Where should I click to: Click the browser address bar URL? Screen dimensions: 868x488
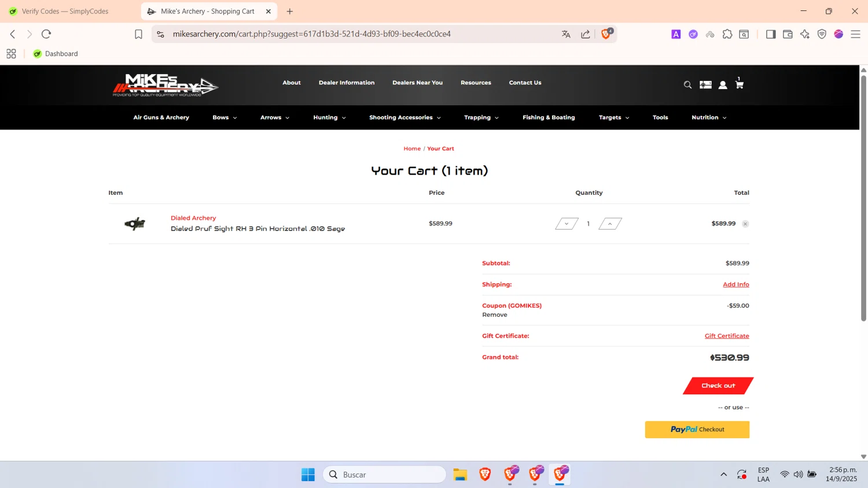point(311,34)
